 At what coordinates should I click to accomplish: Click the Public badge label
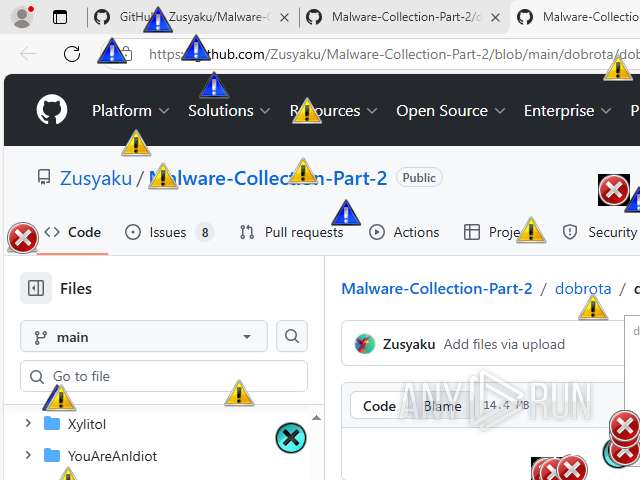pos(419,178)
